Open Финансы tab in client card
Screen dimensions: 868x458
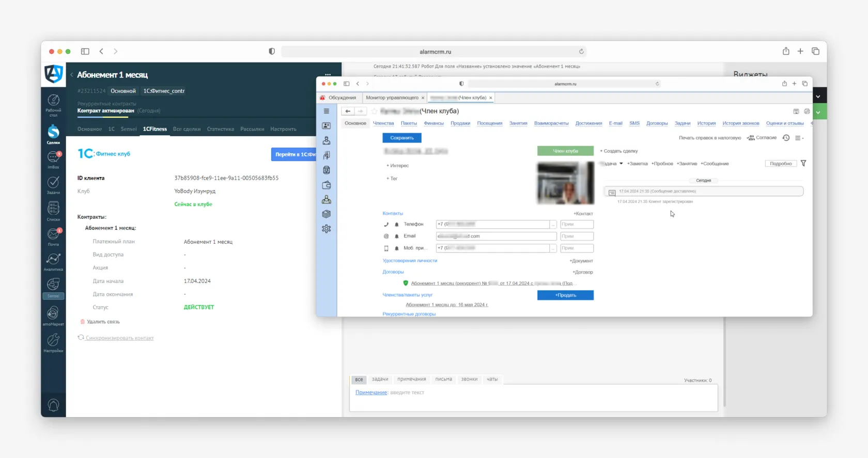click(433, 123)
